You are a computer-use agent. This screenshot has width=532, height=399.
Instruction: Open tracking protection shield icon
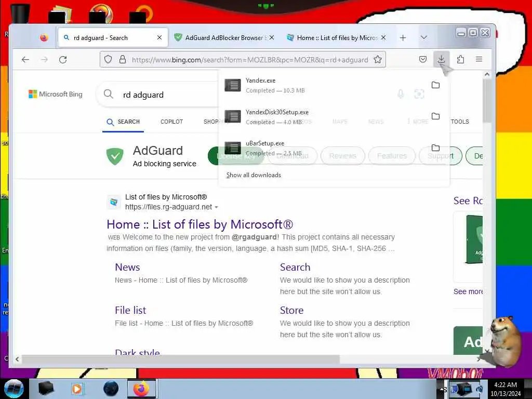108,60
